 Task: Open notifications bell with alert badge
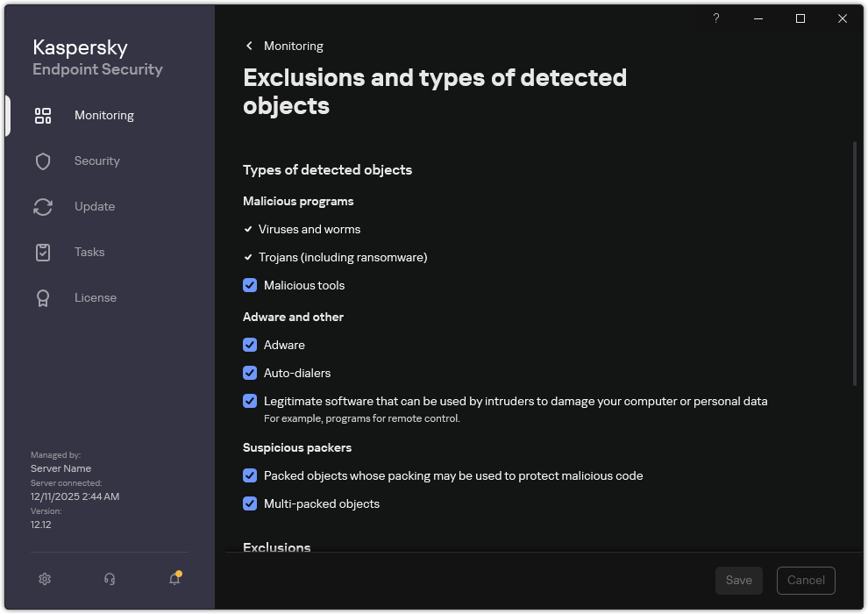[x=174, y=579]
